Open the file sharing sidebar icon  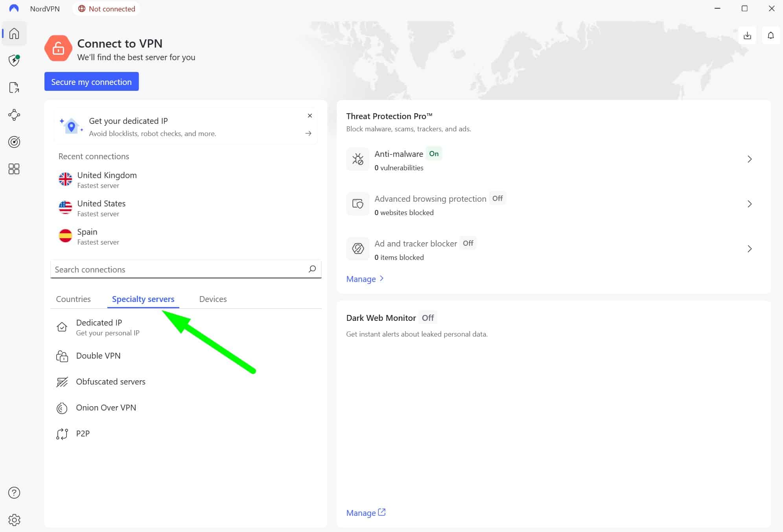[14, 88]
